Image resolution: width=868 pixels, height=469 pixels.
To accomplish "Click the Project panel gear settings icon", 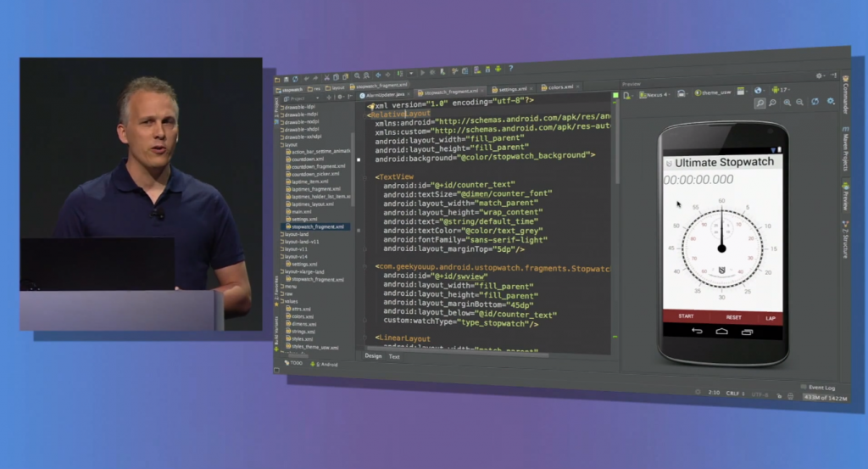I will click(340, 97).
